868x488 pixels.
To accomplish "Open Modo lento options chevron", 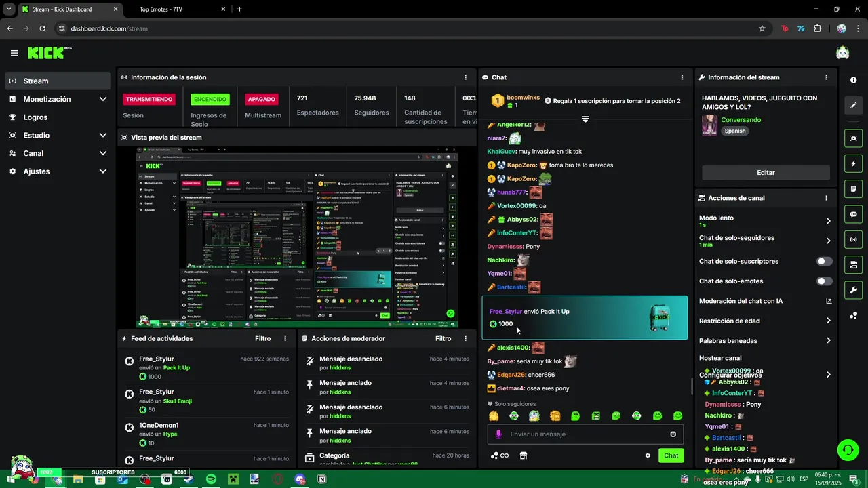I will click(x=829, y=221).
